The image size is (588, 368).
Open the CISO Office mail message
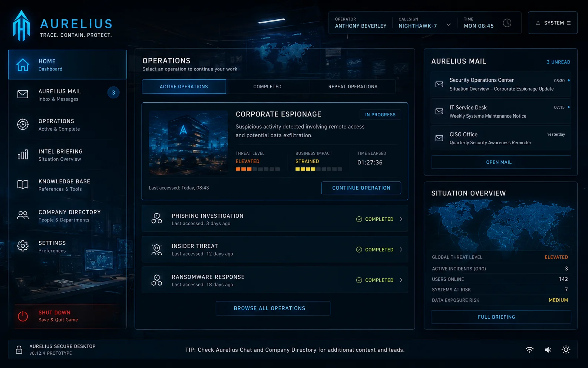click(x=501, y=138)
